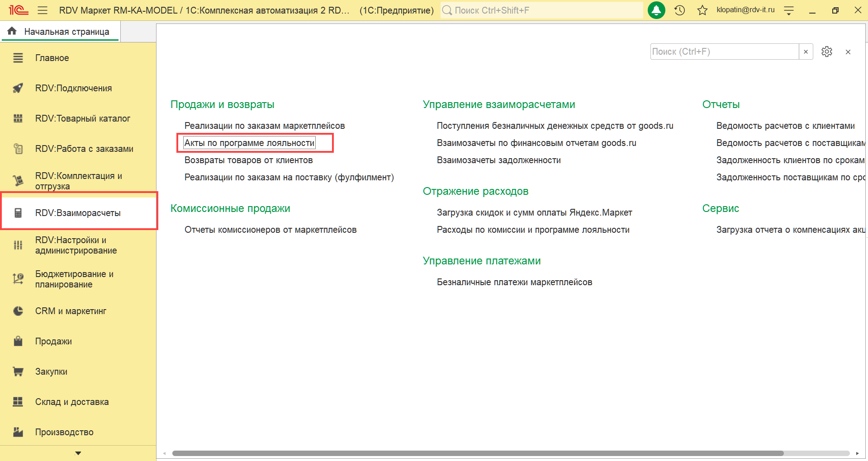868x461 pixels.
Task: Open the service settings dropdown next to username
Action: pyautogui.click(x=789, y=10)
